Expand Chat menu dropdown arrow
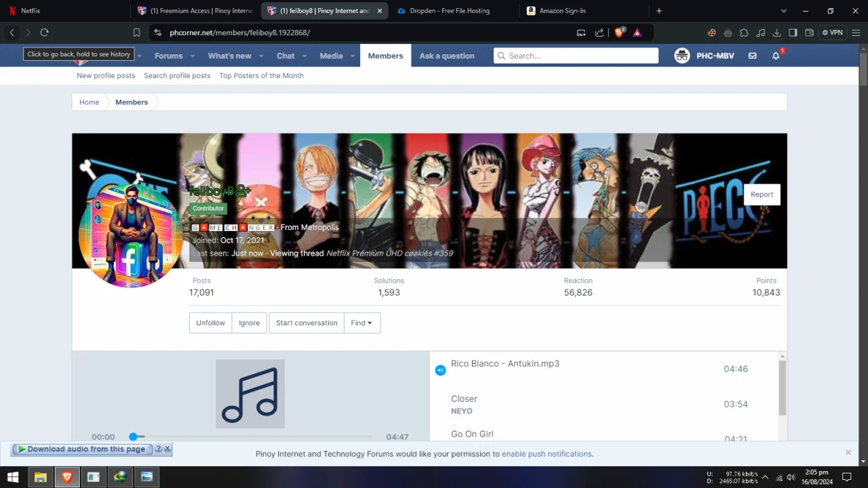 304,56
